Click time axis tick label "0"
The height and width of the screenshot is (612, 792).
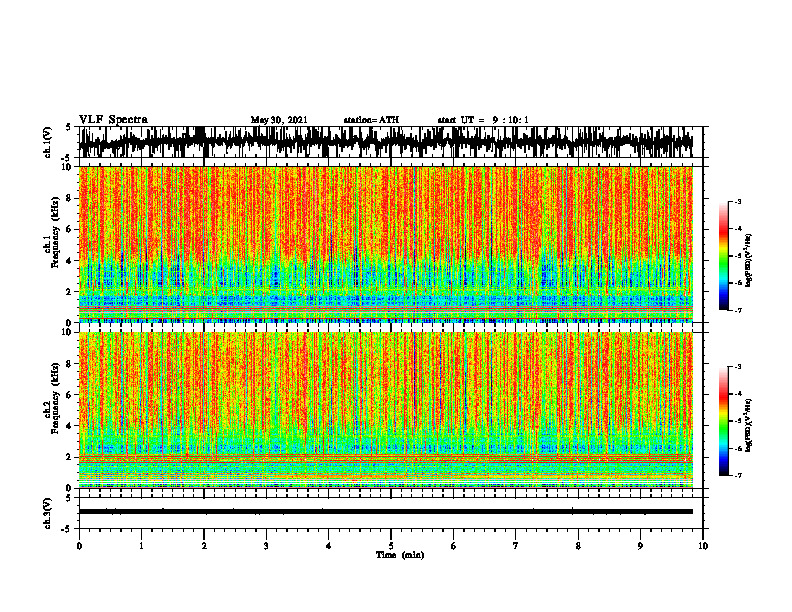[79, 546]
